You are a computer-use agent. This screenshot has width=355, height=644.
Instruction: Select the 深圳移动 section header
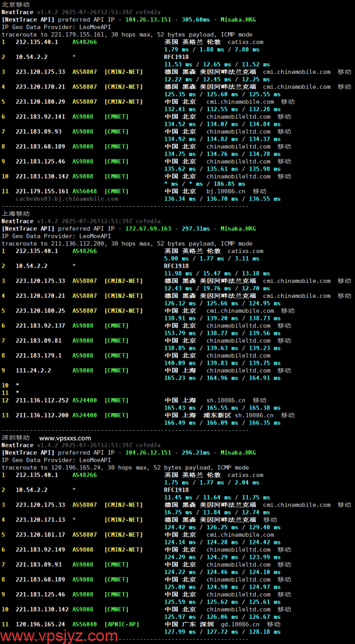(x=16, y=438)
